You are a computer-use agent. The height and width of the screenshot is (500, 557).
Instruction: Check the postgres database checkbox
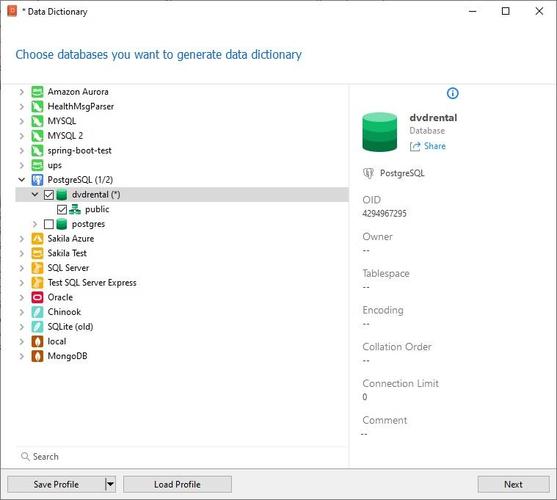pyautogui.click(x=49, y=224)
